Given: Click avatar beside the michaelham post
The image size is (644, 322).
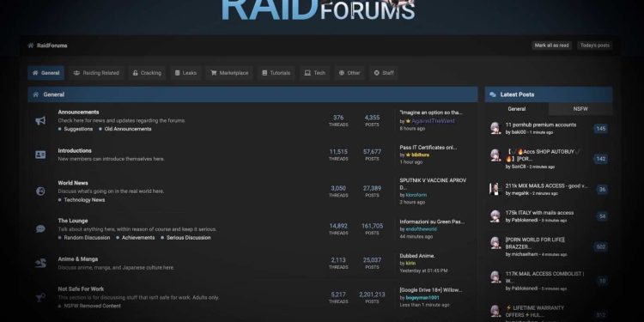Looking at the screenshot, I should [x=495, y=243].
